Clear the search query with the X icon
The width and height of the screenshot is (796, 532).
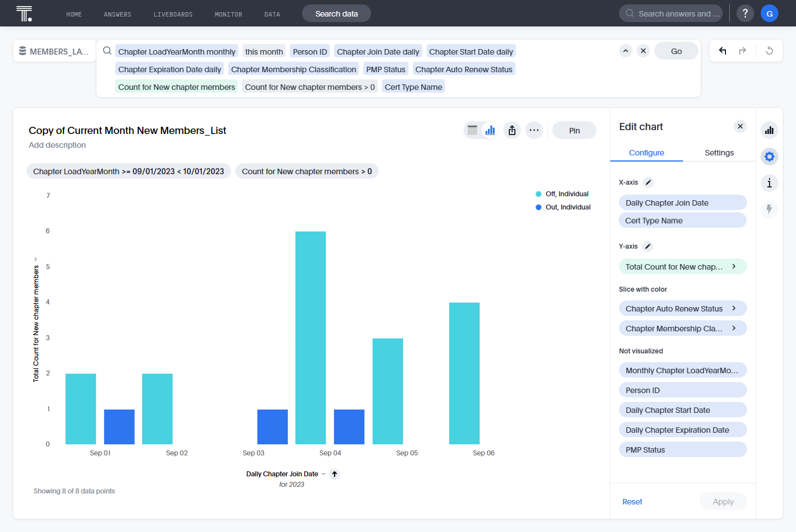643,51
